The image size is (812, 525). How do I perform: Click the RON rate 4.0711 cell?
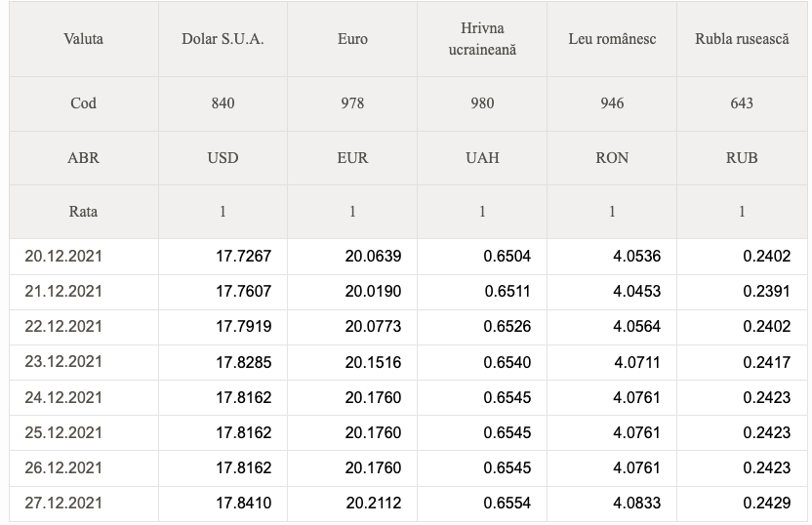pos(612,362)
